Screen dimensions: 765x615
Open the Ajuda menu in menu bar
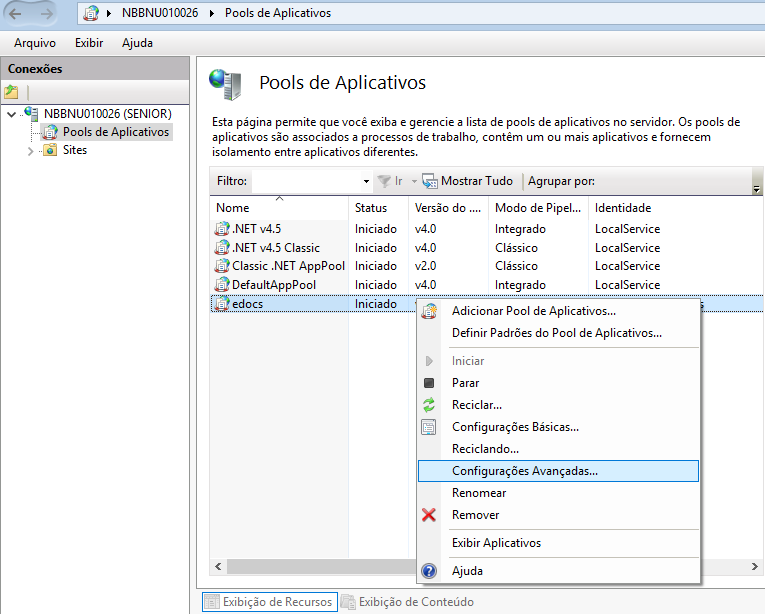click(x=137, y=43)
